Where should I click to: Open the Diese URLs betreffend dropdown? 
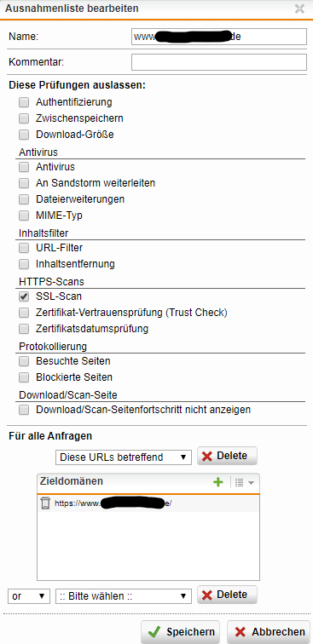point(124,457)
